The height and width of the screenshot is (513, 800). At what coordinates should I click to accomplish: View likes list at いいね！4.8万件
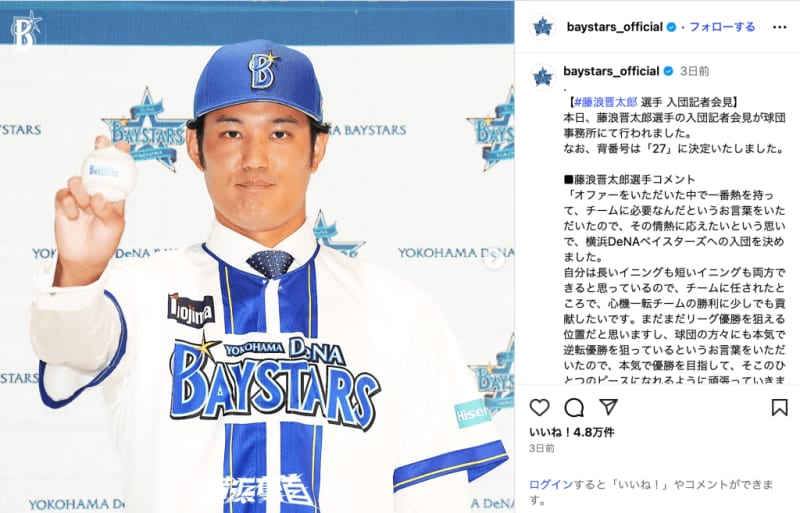[571, 432]
